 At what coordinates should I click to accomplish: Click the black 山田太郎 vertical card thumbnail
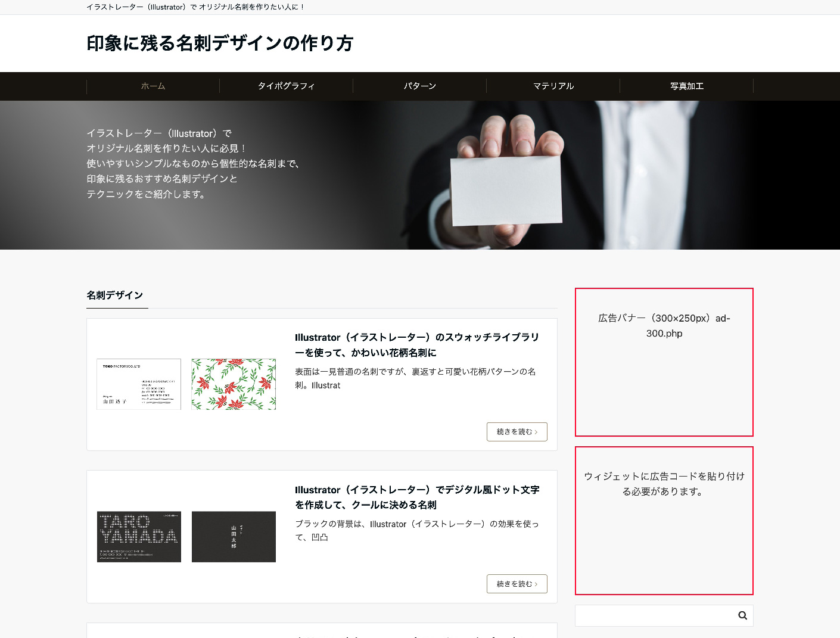(234, 537)
